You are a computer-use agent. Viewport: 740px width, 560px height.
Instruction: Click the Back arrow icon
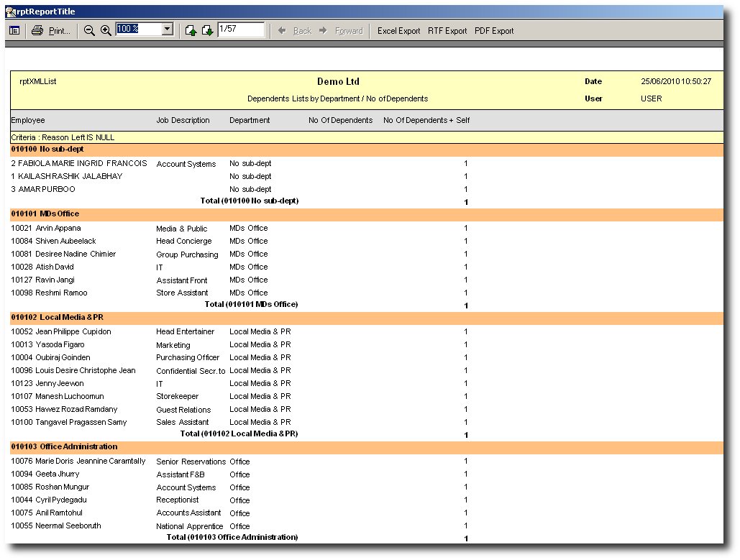coord(282,31)
